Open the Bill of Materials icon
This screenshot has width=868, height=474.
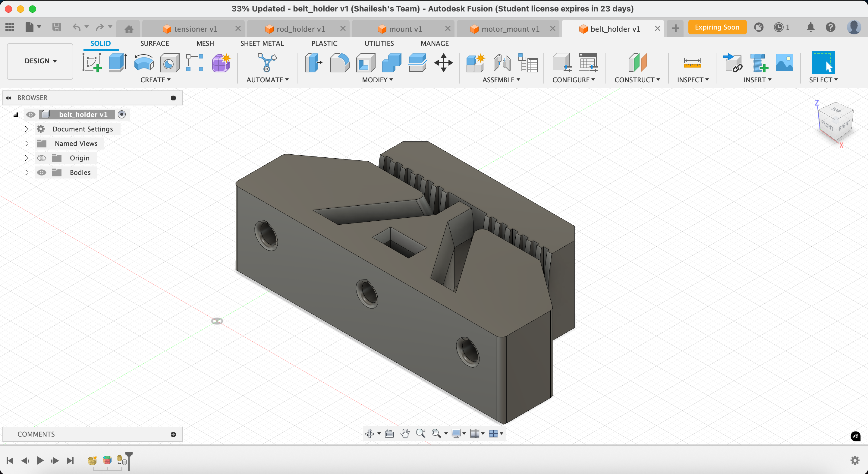[x=528, y=63]
